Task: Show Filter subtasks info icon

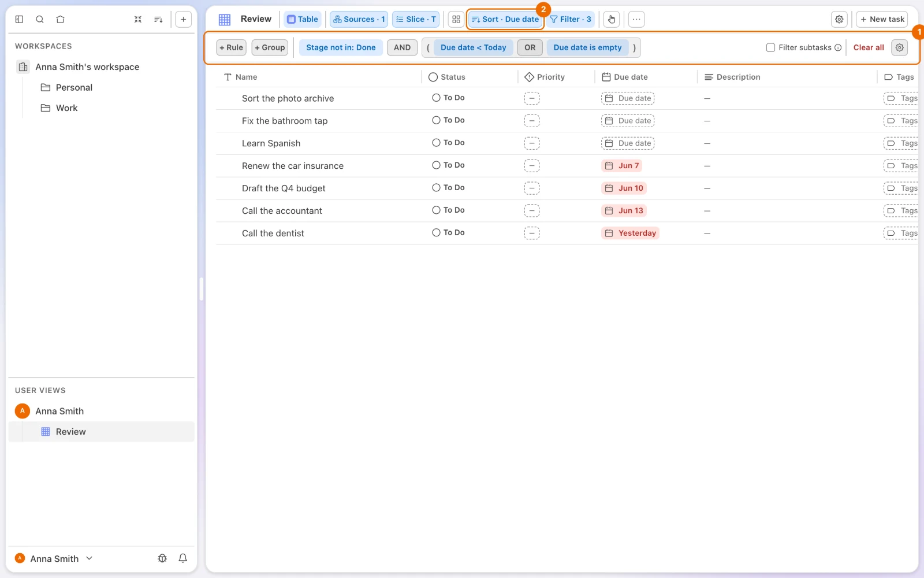Action: pyautogui.click(x=838, y=47)
